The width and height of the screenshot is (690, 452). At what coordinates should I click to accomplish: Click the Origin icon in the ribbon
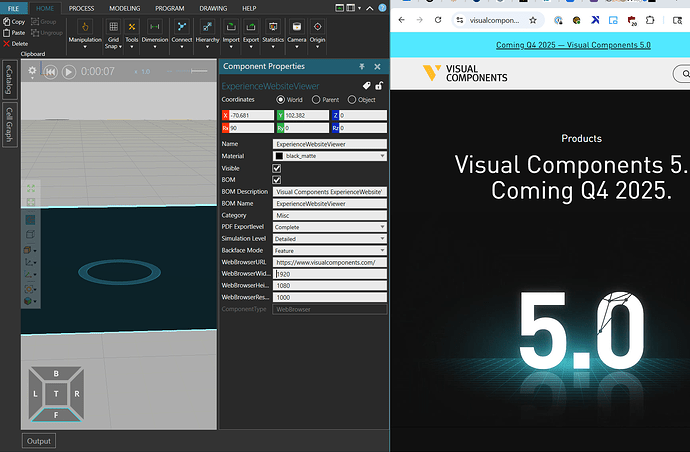[317, 27]
